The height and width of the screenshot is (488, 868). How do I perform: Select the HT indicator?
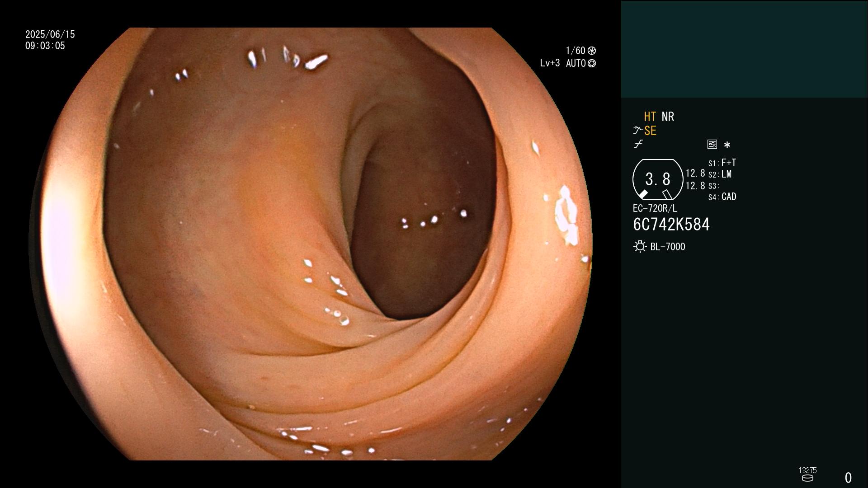(650, 117)
